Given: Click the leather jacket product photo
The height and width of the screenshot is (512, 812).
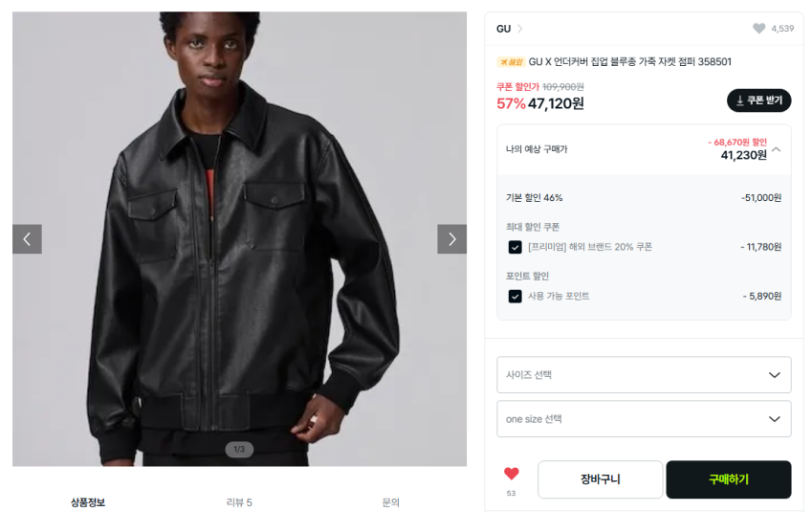Looking at the screenshot, I should coord(239,239).
